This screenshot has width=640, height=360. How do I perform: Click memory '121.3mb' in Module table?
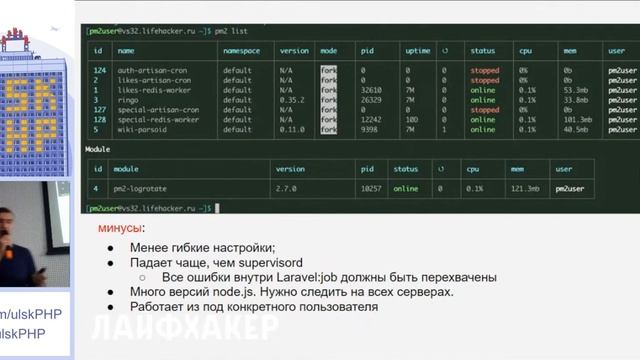pyautogui.click(x=525, y=189)
